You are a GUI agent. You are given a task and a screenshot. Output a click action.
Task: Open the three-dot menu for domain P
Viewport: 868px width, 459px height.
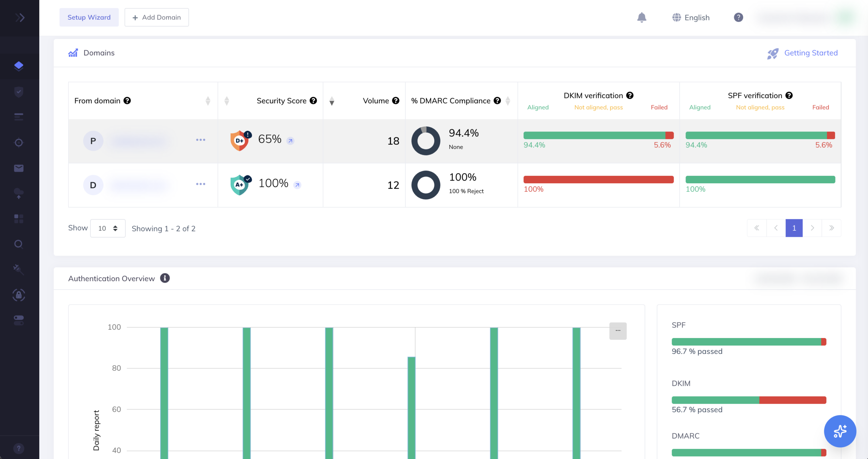[x=201, y=140]
